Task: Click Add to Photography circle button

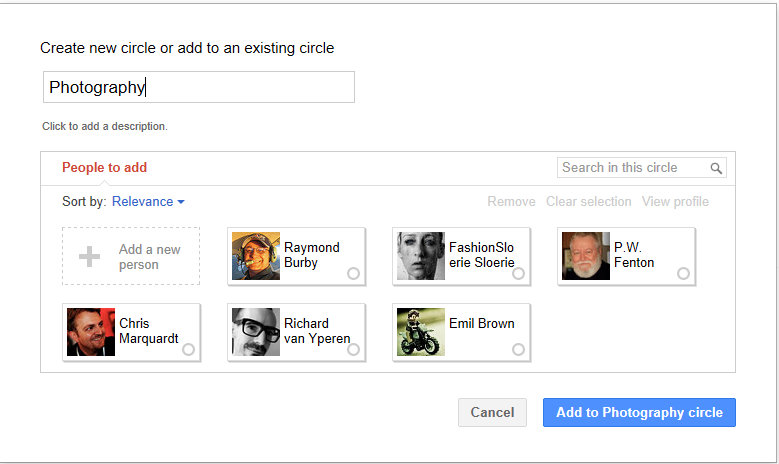Action: 639,412
